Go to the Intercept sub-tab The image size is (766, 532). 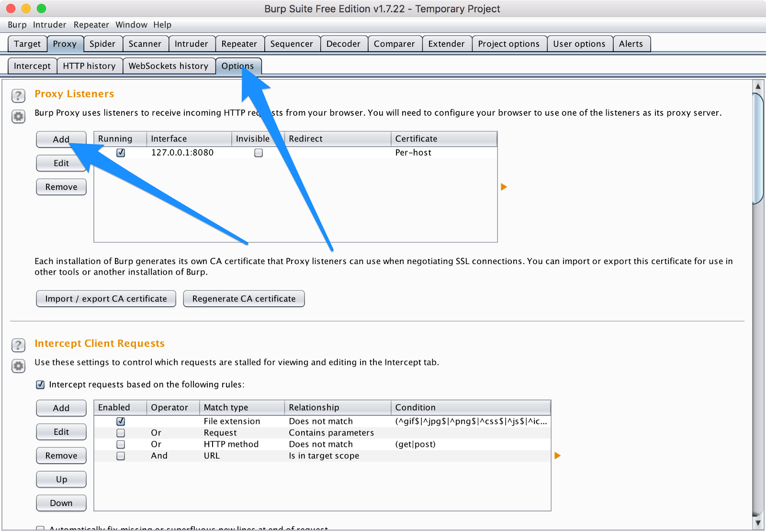[x=32, y=66]
